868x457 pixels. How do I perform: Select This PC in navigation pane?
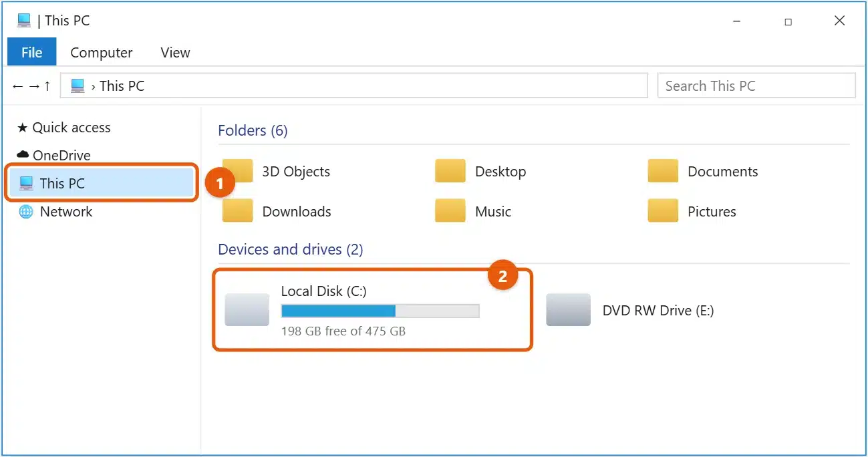click(x=102, y=183)
